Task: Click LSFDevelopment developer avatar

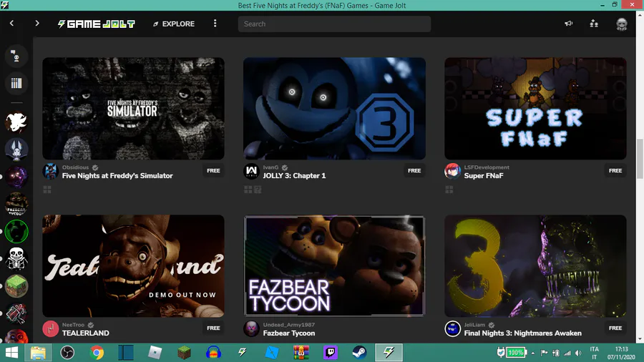Action: 452,171
